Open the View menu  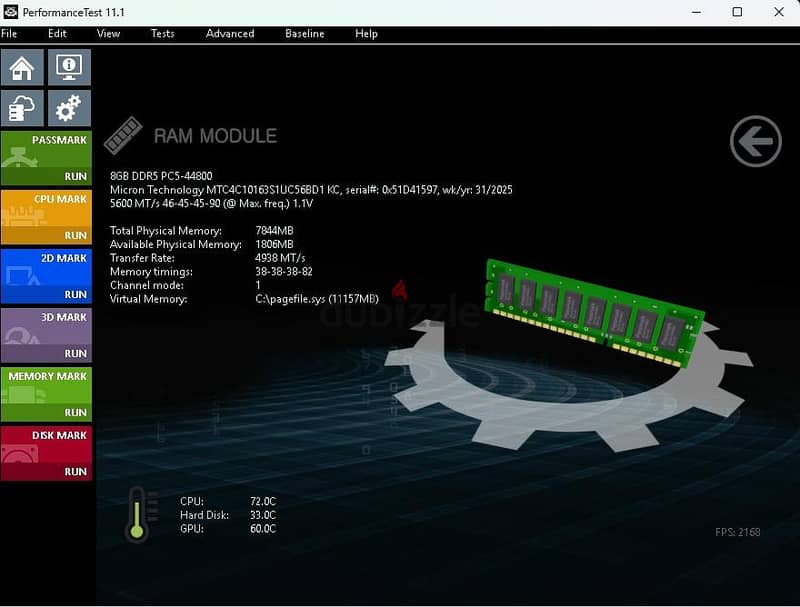point(108,34)
